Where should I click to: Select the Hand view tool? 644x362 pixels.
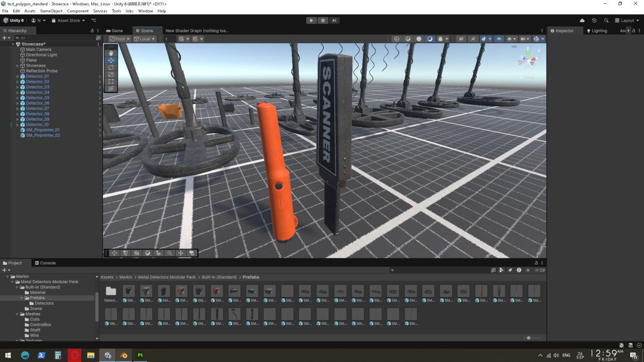111,53
